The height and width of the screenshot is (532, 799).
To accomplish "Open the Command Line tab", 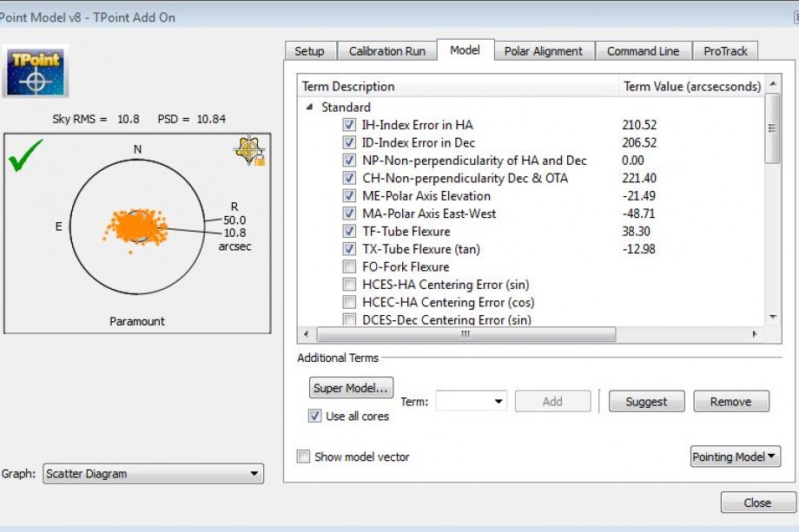I will coord(643,51).
